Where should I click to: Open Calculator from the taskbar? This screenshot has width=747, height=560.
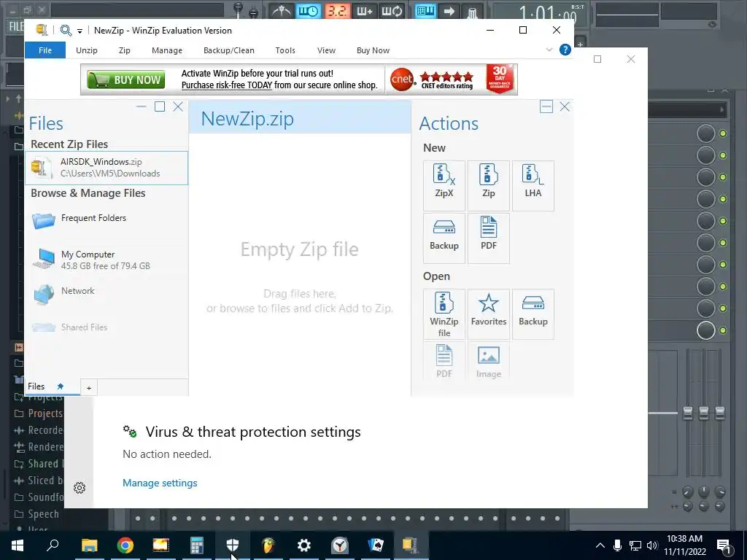(197, 545)
